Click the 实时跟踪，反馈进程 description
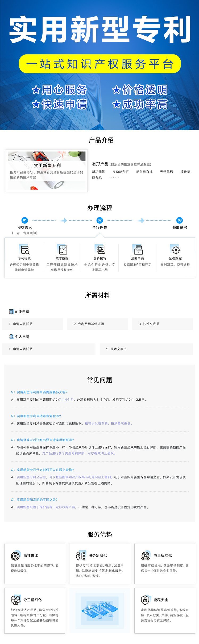The width and height of the screenshot is (199, 644). (x=175, y=265)
